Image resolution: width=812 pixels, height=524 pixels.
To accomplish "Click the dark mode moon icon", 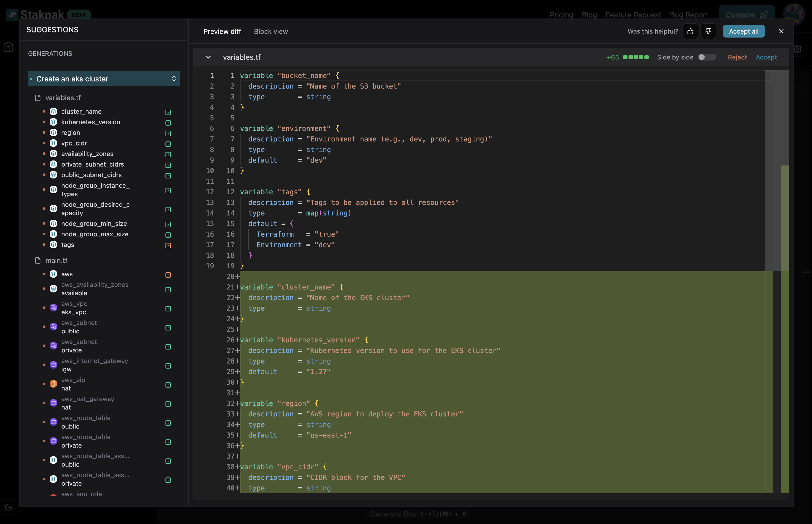I will [8, 507].
